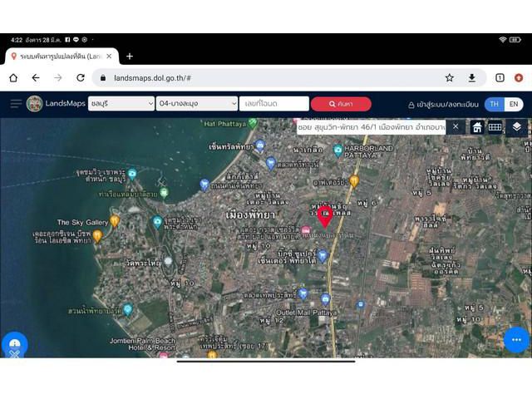Click the เข้าสู่ระบบ/ลงทะเบียน login link

[x=442, y=105]
